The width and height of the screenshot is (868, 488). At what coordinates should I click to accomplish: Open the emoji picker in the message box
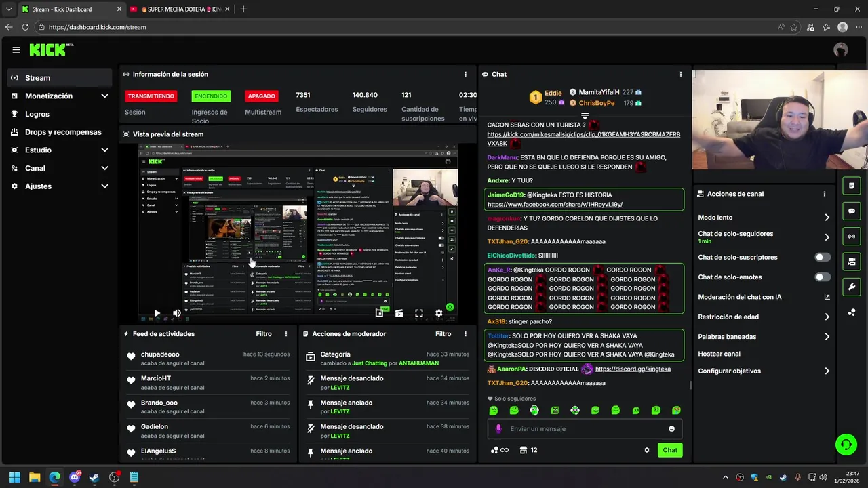(672, 429)
